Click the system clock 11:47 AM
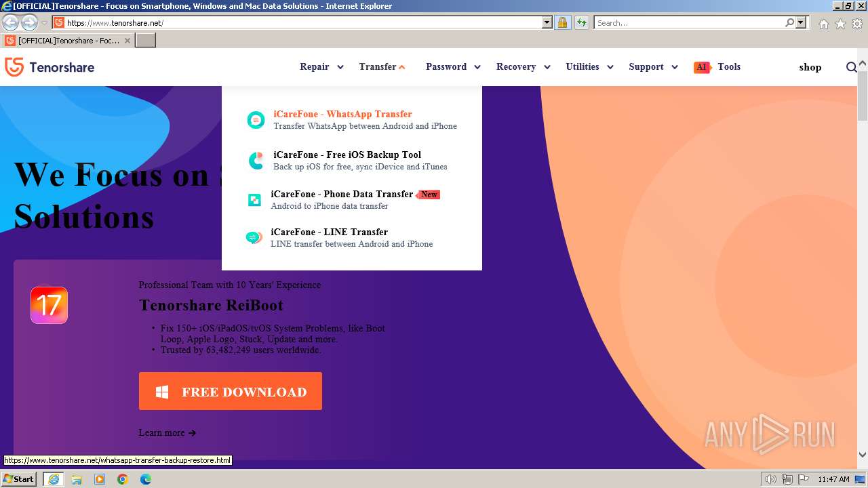868x488 pixels. (x=833, y=479)
